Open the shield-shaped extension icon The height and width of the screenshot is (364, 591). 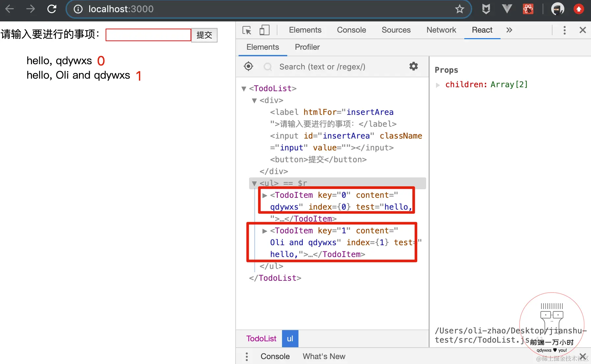tap(486, 9)
